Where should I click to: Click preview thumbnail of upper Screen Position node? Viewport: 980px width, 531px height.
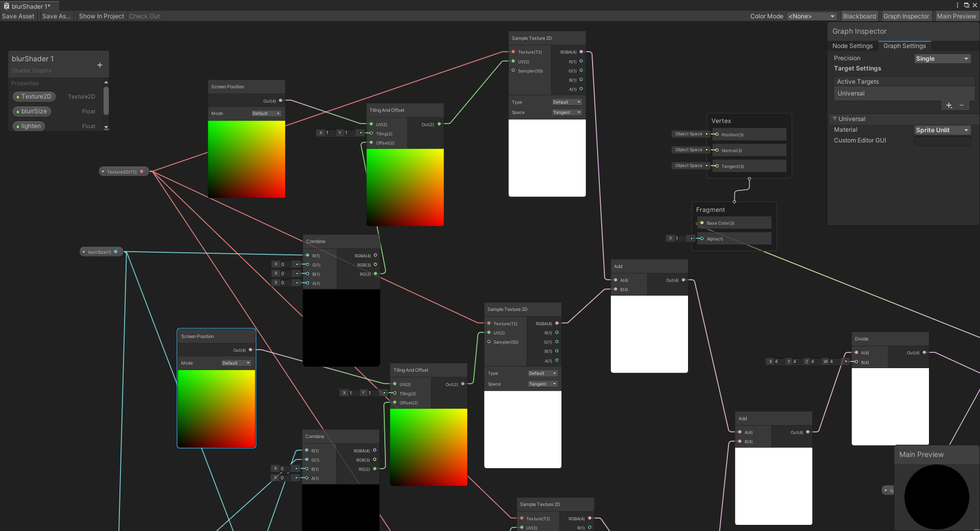click(247, 159)
